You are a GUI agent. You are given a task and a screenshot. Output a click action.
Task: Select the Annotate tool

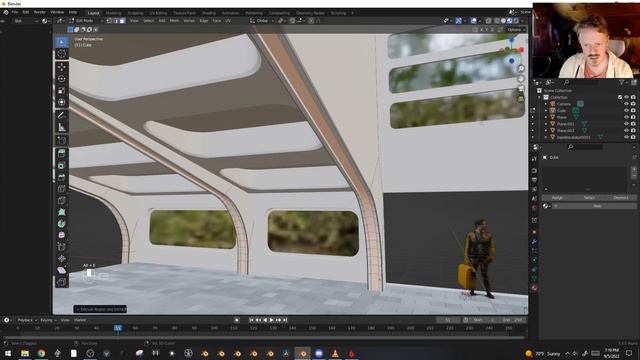click(62, 116)
